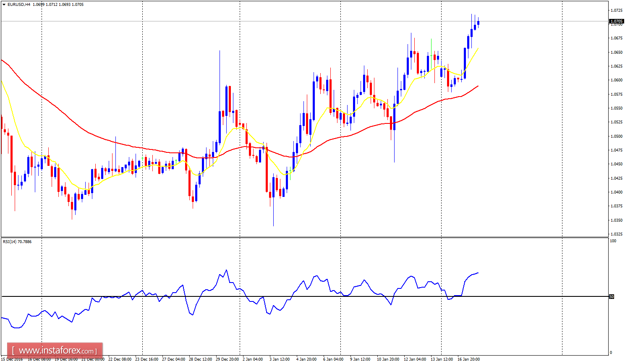This screenshot has height=364, width=625.
Task: Click the 13 Jan 12:00 time label
Action: point(442,359)
